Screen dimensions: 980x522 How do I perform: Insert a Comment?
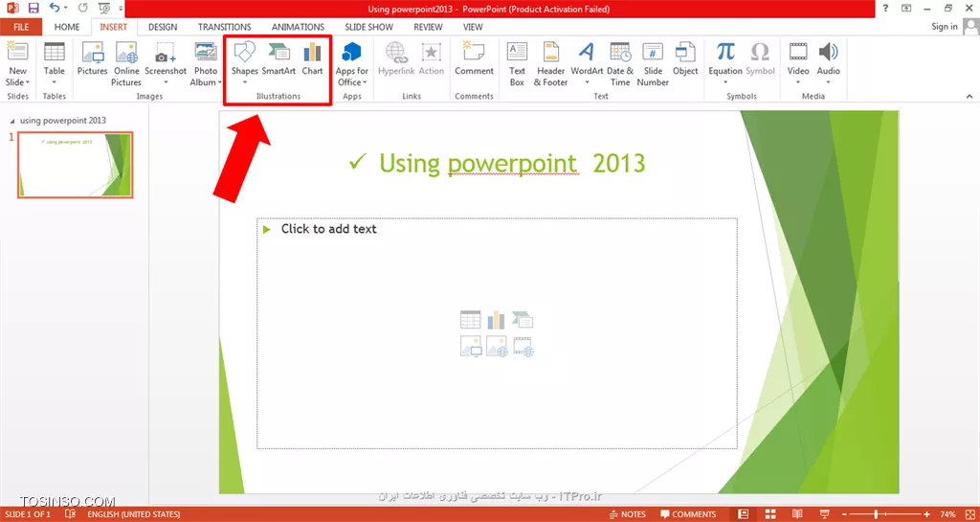tap(474, 58)
